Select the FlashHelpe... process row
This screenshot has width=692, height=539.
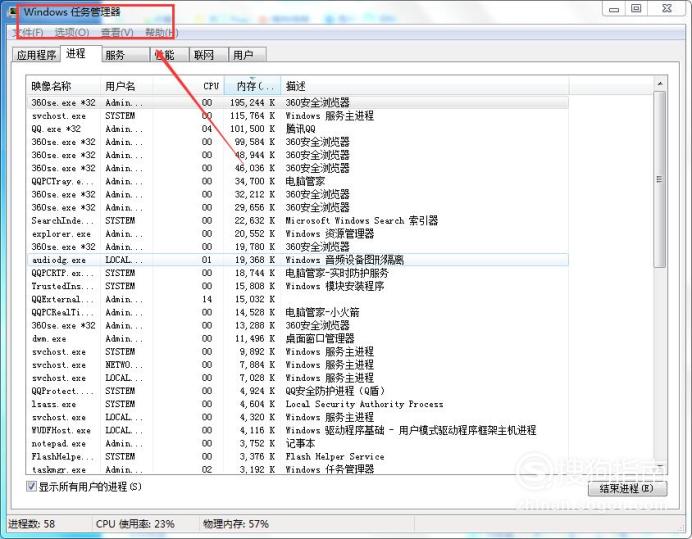click(x=298, y=456)
